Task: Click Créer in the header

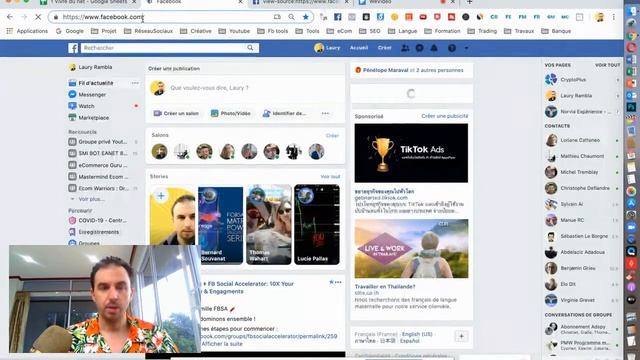Action: tap(384, 48)
